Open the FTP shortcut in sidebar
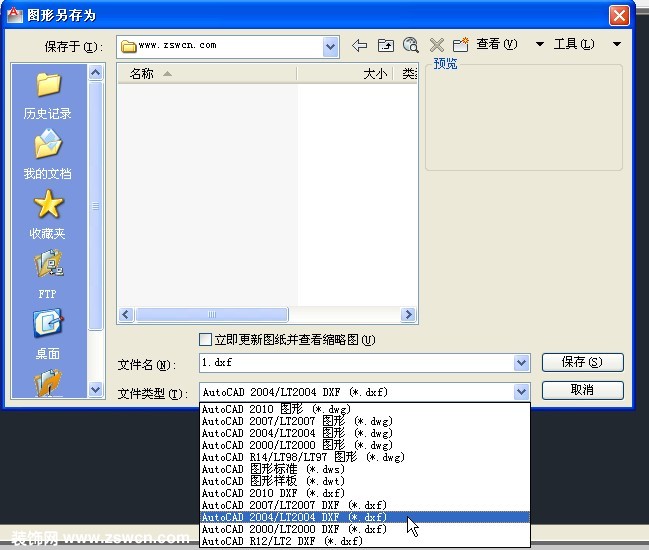The height and width of the screenshot is (550, 649). tap(48, 275)
